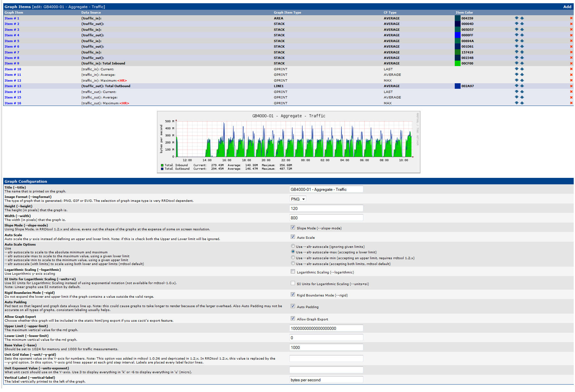Viewport: 575px width, 392px height.
Task: Click the GB4000-01 traffic graph image
Action: coord(288,142)
